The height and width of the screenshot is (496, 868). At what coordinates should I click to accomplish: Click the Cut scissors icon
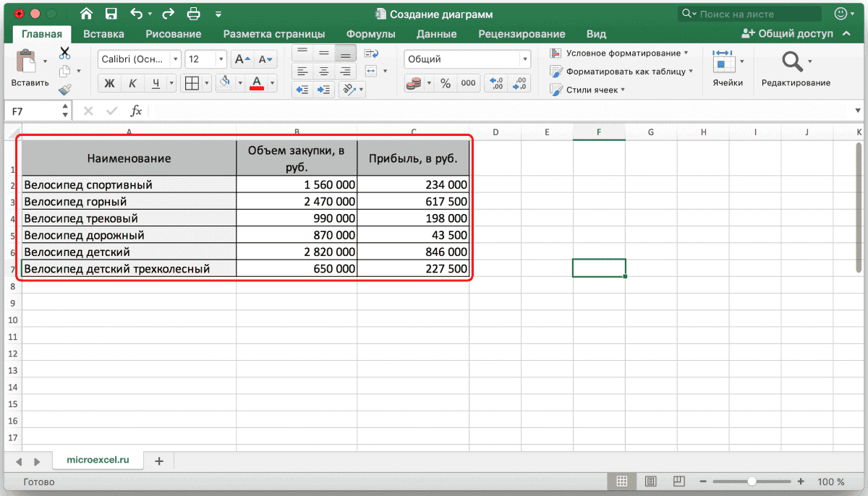[64, 52]
